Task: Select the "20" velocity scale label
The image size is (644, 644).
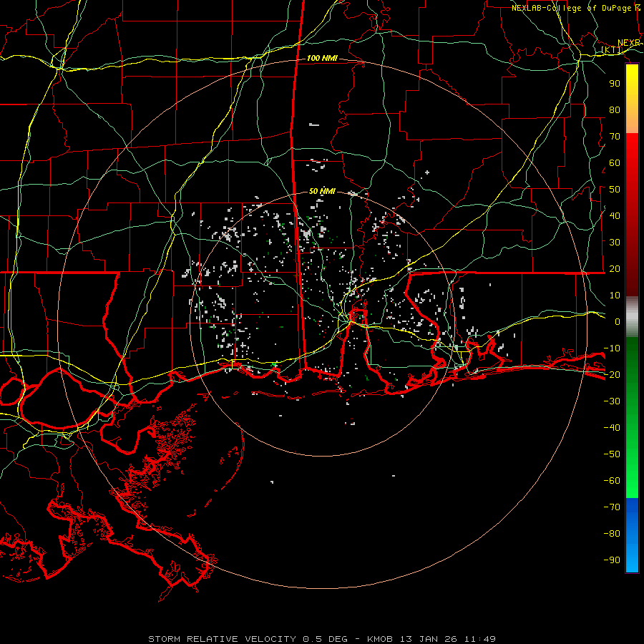Action: pos(615,269)
